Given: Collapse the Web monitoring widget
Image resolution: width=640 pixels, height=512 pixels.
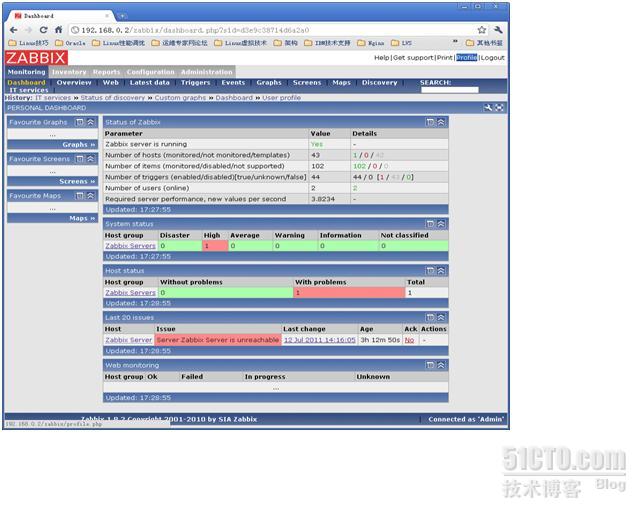Looking at the screenshot, I should click(441, 365).
